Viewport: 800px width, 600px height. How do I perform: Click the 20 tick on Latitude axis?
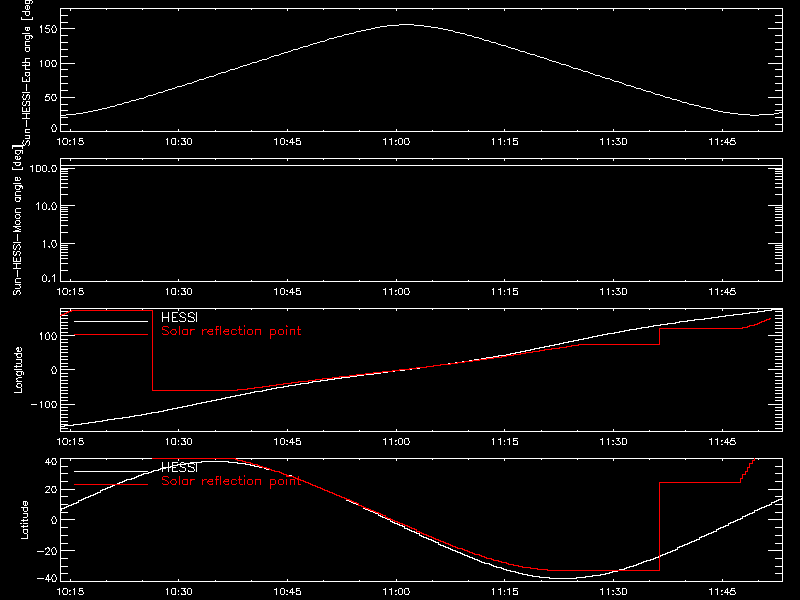click(51, 490)
